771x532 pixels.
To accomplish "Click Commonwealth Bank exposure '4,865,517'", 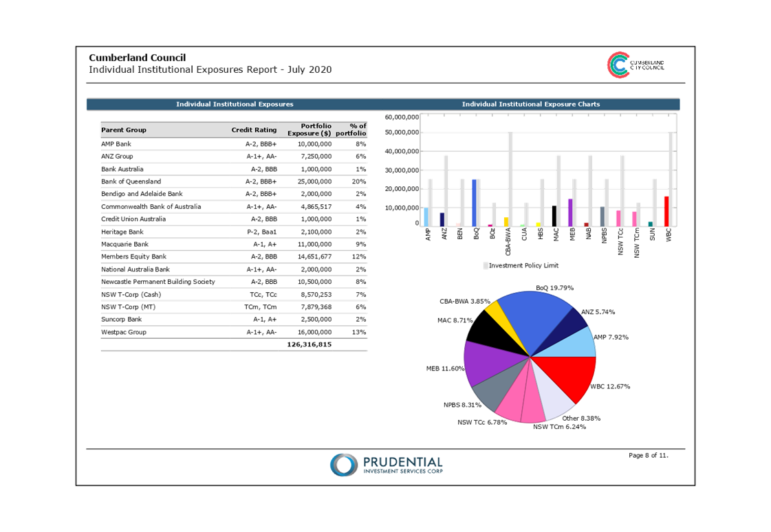I will 316,207.
